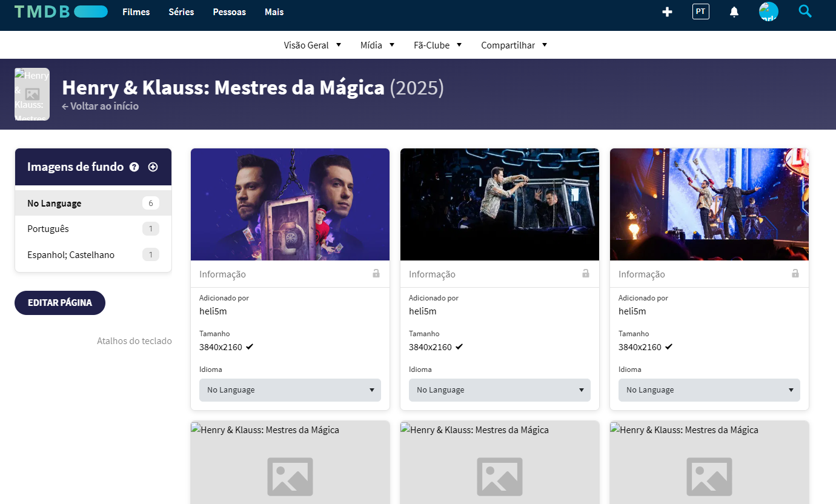Open the Filmes menu
Viewport: 836px width, 504px height.
(x=136, y=12)
